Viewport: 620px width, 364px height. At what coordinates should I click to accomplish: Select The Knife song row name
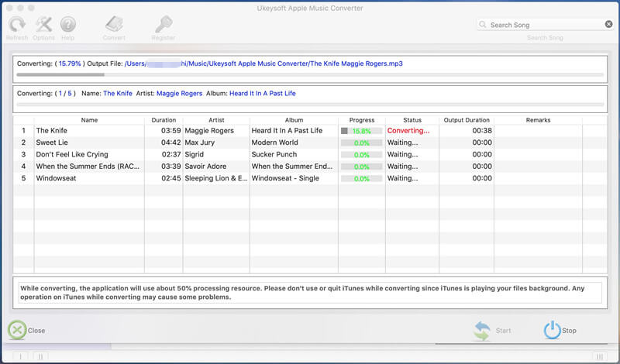[51, 131]
